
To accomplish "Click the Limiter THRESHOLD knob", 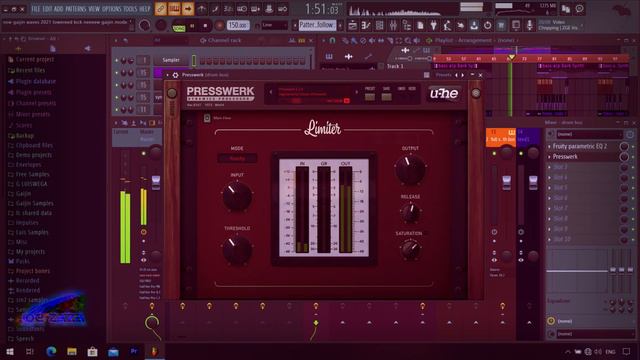I will point(237,249).
